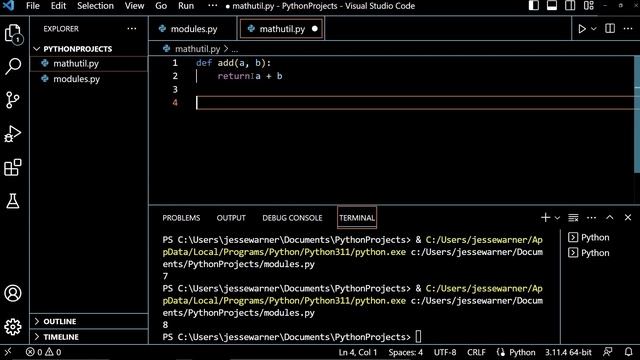Click mathutil.py in the breadcrumb
This screenshot has height=360, width=640.
click(x=198, y=49)
